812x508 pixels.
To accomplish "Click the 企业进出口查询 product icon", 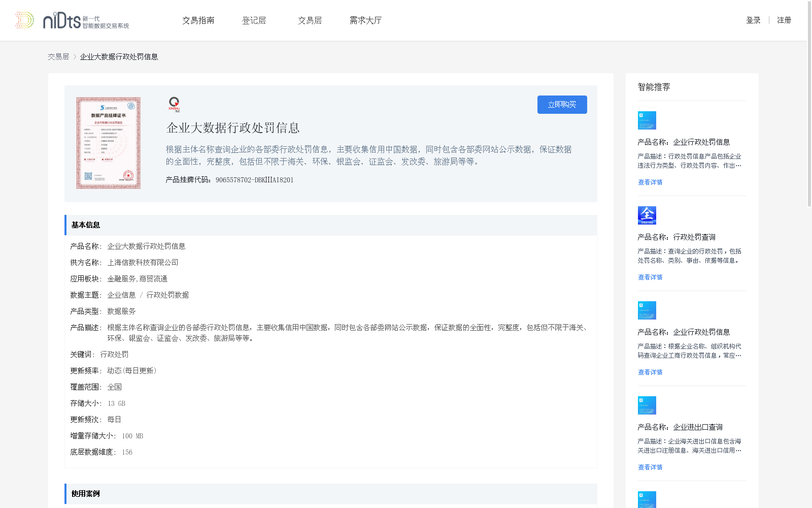I will coord(647,405).
